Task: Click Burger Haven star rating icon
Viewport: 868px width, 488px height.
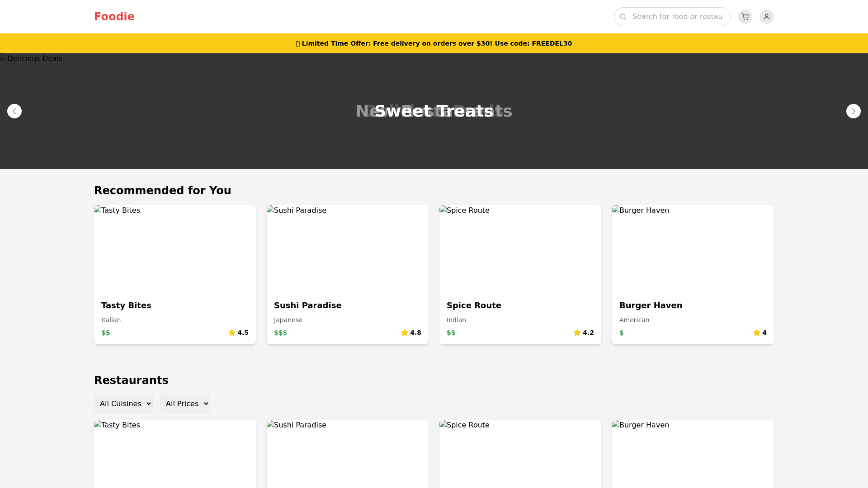Action: [x=756, y=333]
